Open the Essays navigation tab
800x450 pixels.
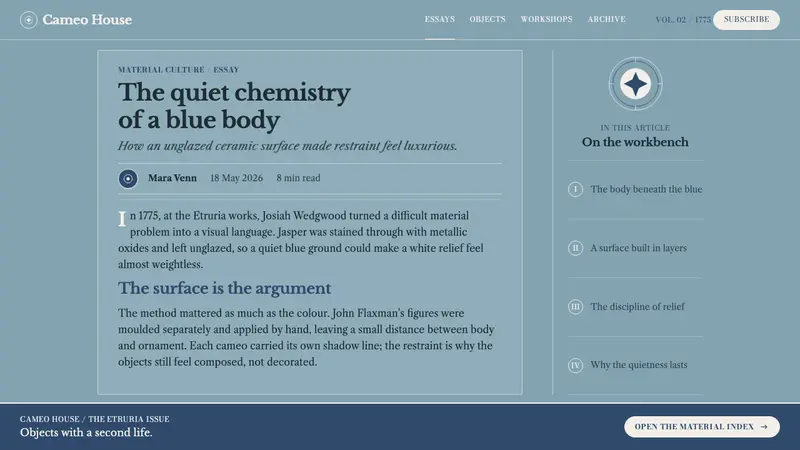click(x=440, y=19)
